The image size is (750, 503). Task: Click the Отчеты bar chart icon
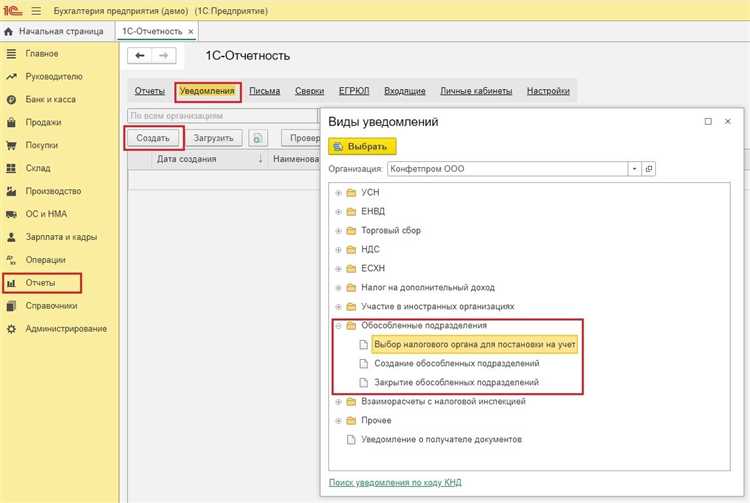tap(11, 283)
